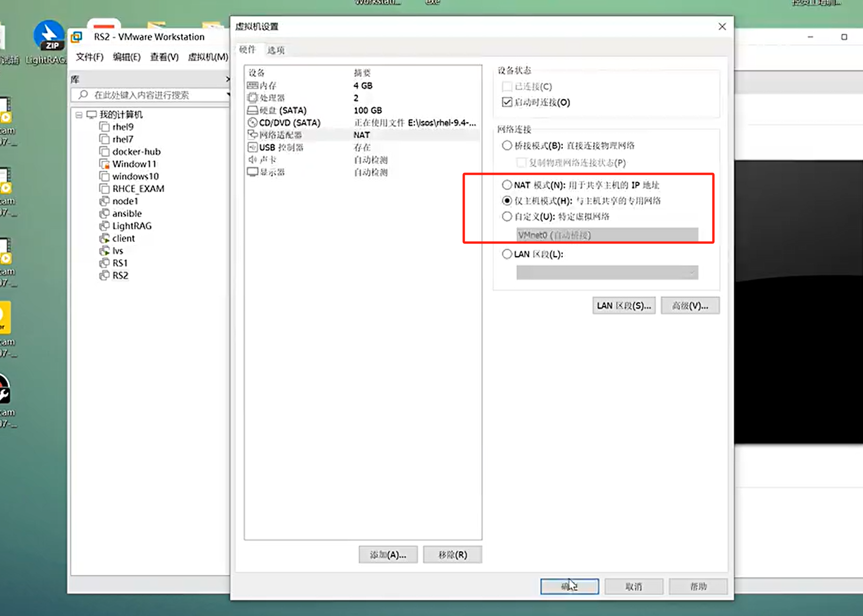Select the CD/DVD (SATA) drive icon
The width and height of the screenshot is (863, 616).
[x=252, y=122]
